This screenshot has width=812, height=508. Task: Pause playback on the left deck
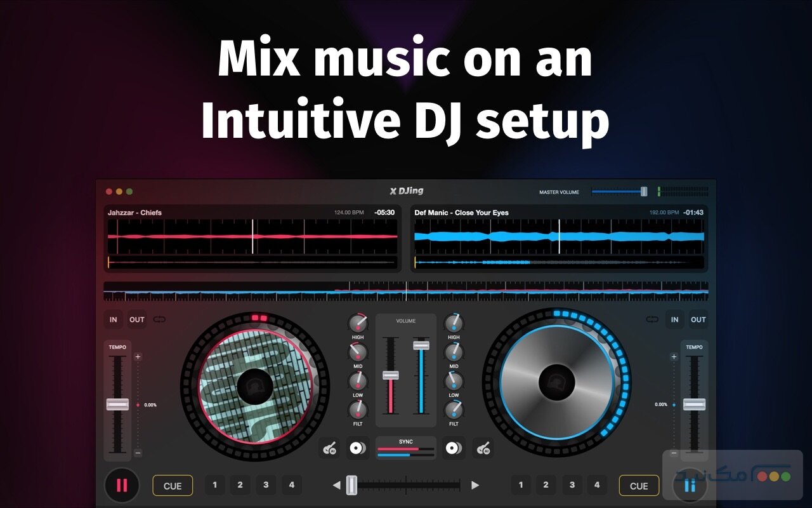[121, 485]
